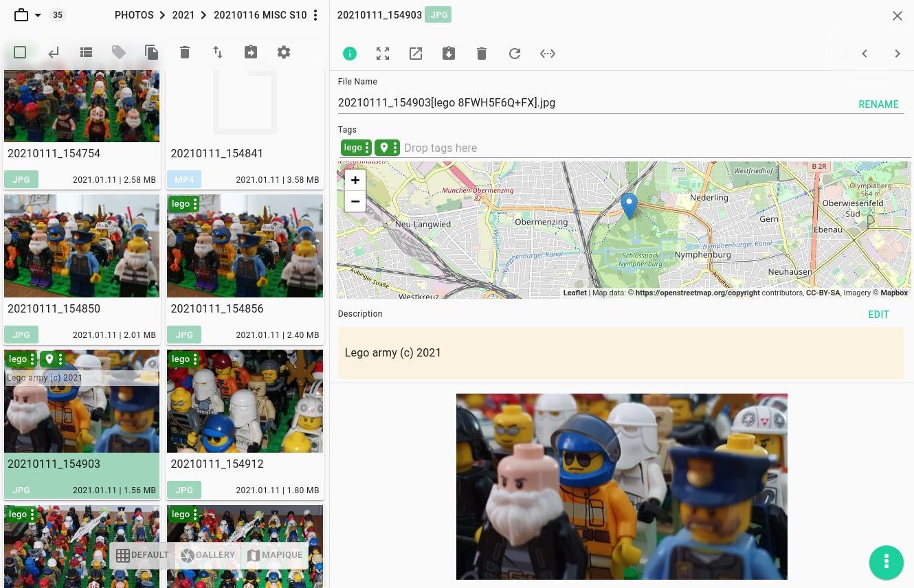Enter fullscreen mode for the preview
This screenshot has height=588, width=914.
pos(383,54)
